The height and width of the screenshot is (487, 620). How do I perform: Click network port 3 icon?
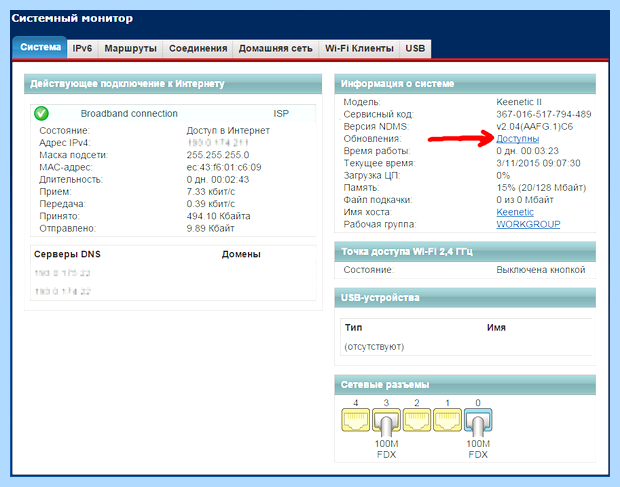[x=386, y=420]
